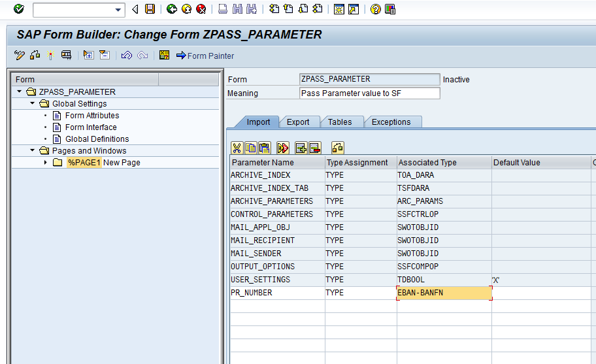This screenshot has height=364, width=596.
Task: Click the TOA_DARA associated type cell
Action: coord(444,175)
